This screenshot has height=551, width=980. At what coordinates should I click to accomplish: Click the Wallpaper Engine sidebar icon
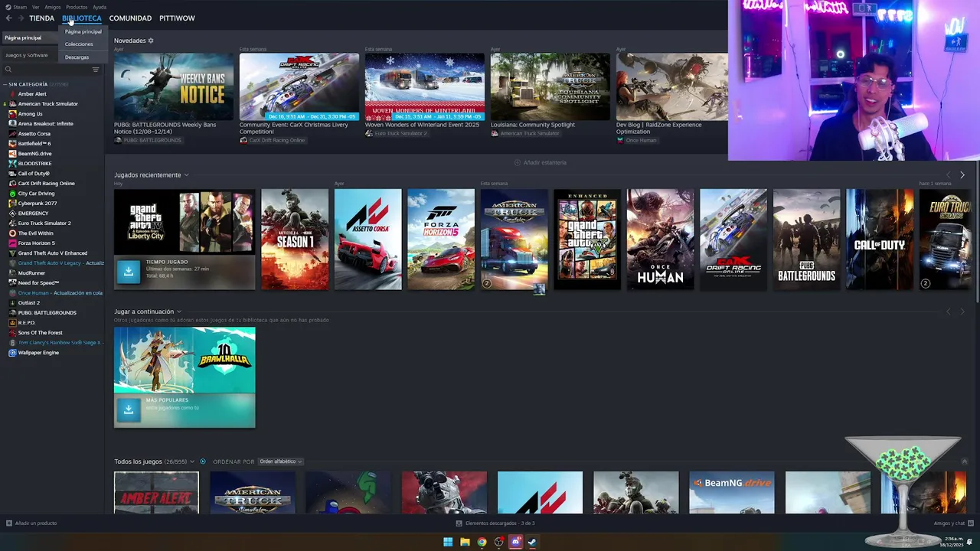12,353
